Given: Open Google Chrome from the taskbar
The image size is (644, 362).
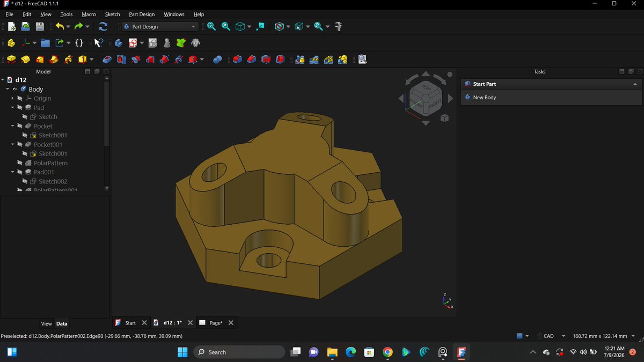Looking at the screenshot, I should tap(387, 352).
